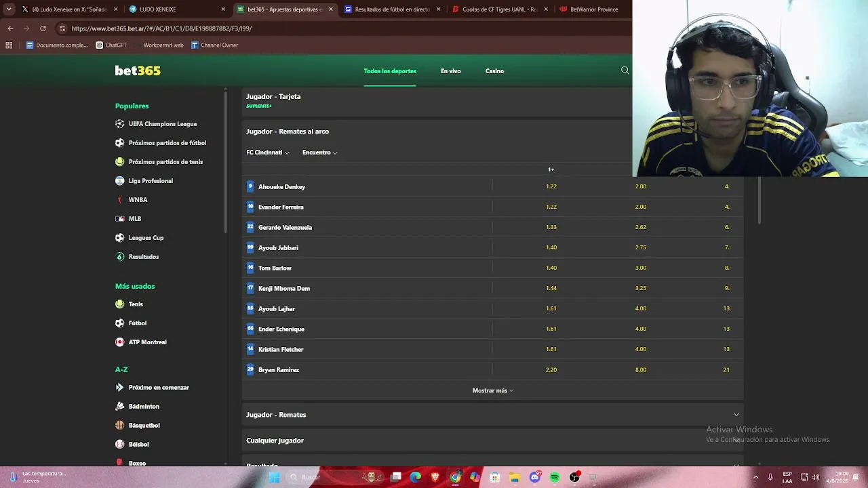Switch to Cuotas de CF Tigres tab
The width and height of the screenshot is (868, 488).
tap(500, 9)
